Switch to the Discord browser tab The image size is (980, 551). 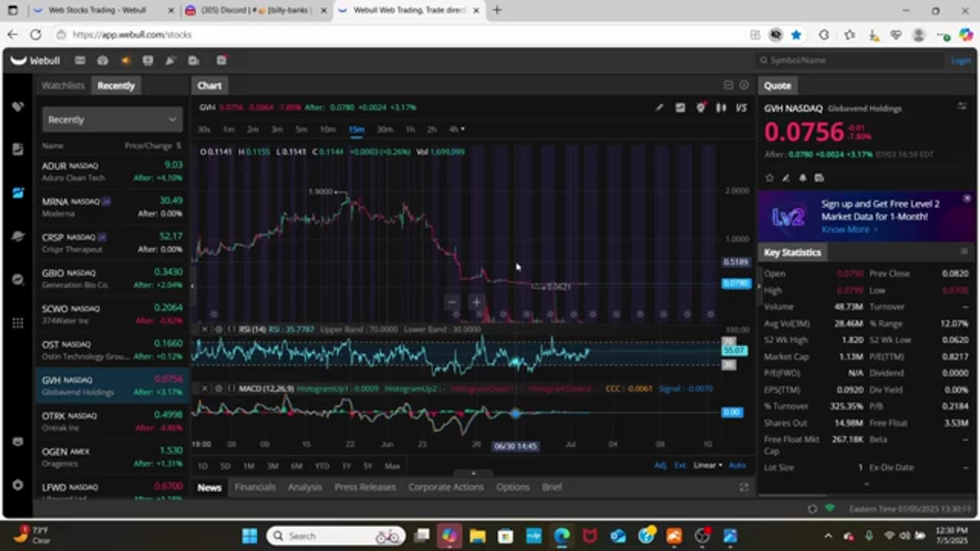click(257, 11)
